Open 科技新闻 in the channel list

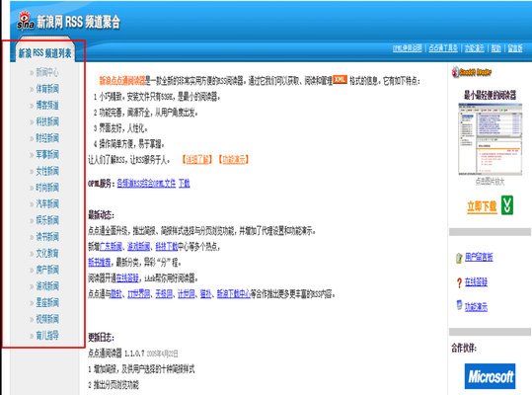click(47, 121)
